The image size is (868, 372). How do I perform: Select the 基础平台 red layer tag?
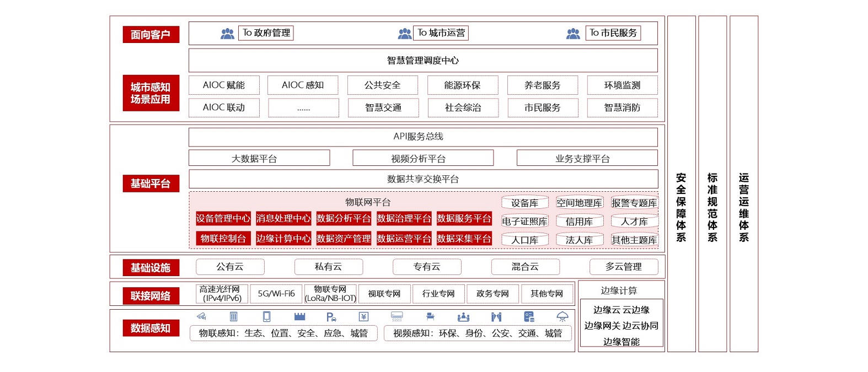coord(151,184)
